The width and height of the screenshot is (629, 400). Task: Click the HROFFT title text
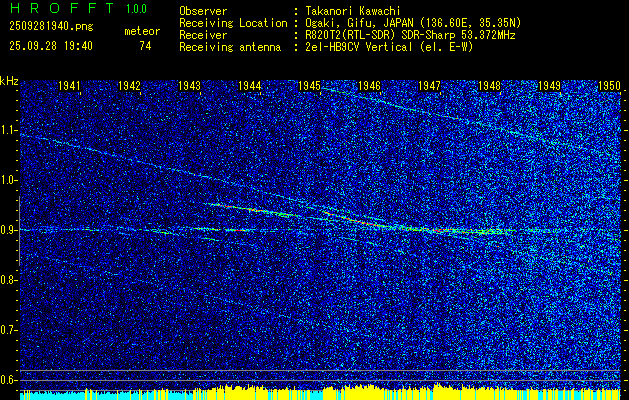tap(62, 8)
